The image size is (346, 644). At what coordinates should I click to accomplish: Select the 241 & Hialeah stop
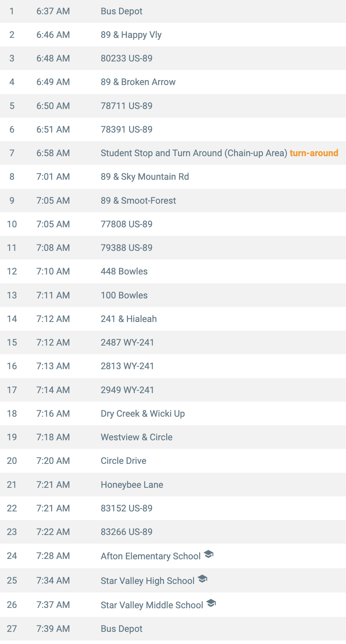[173, 319]
